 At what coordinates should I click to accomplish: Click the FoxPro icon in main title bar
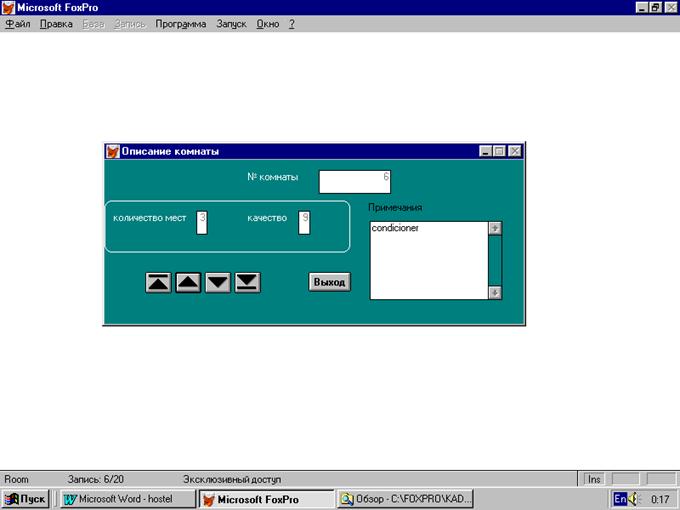point(8,7)
